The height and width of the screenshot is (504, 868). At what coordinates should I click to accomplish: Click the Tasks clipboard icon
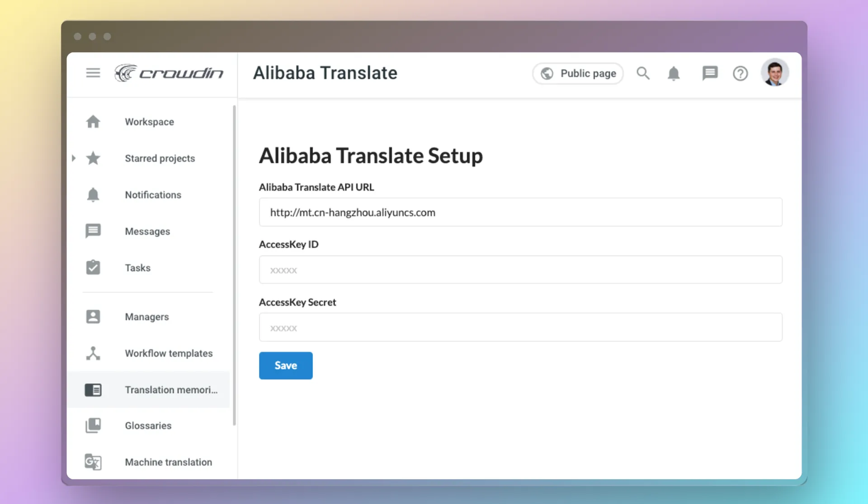tap(93, 267)
